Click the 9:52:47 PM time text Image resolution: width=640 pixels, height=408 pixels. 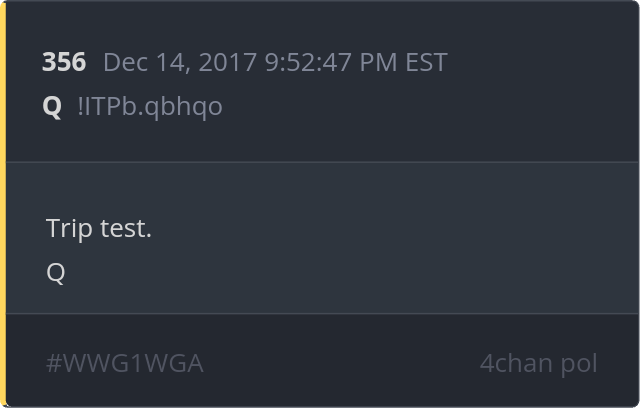pyautogui.click(x=331, y=62)
